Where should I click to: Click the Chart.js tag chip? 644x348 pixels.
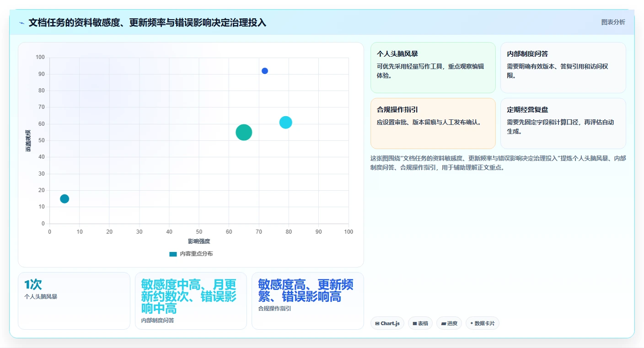click(x=387, y=323)
